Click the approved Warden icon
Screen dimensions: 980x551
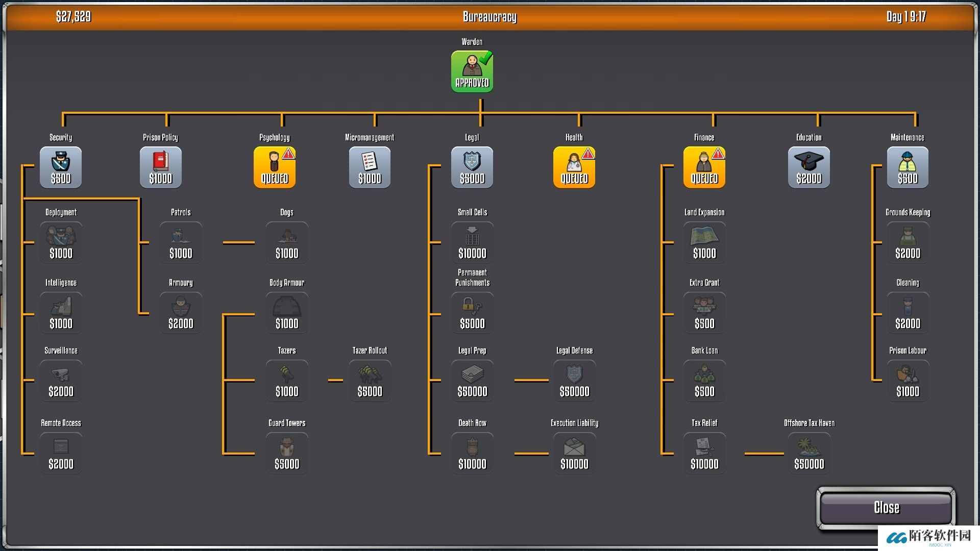(472, 71)
